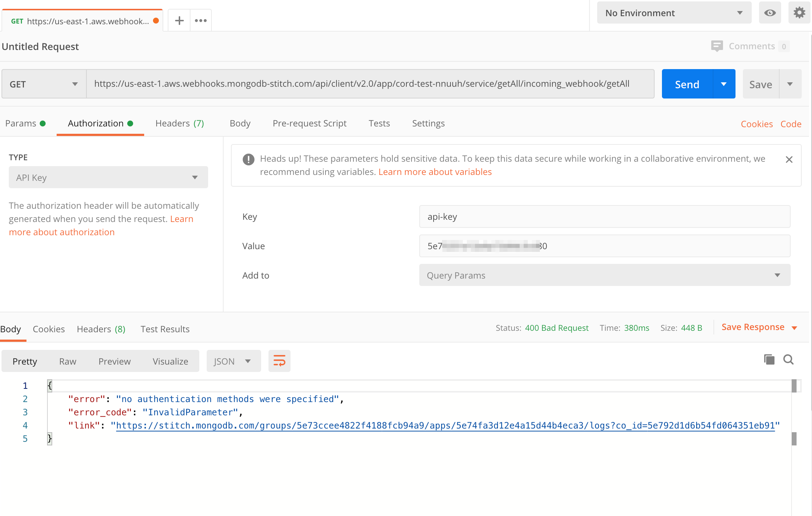This screenshot has height=516, width=812.
Task: Switch to the Headers (7) tab
Action: point(179,123)
